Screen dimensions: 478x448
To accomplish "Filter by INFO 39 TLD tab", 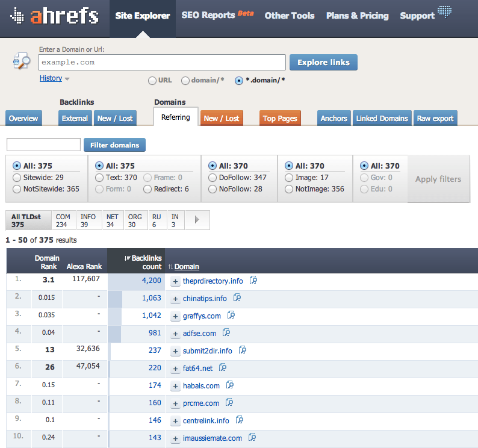I will 89,220.
